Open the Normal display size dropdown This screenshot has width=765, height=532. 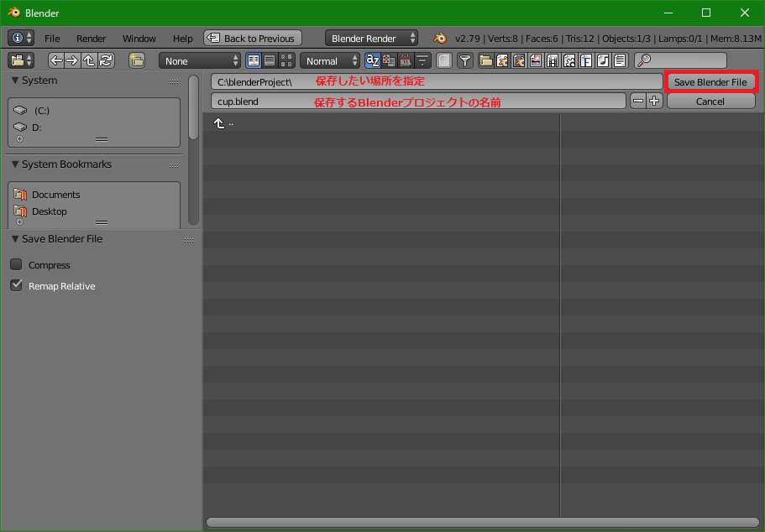(330, 61)
